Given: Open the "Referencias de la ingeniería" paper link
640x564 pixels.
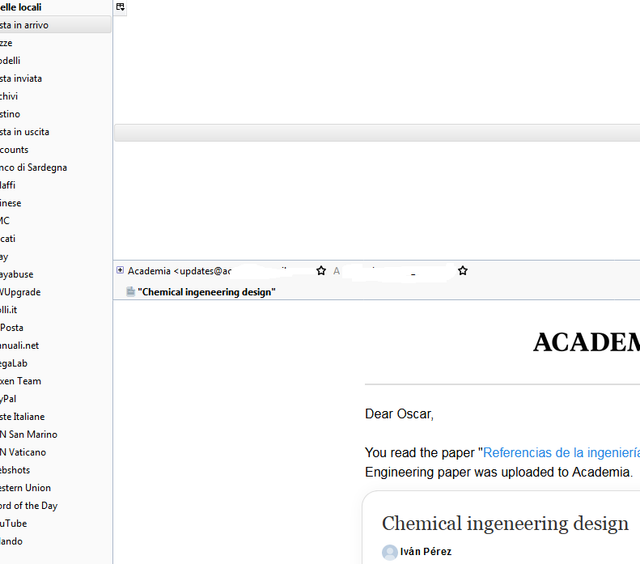Looking at the screenshot, I should pyautogui.click(x=561, y=452).
